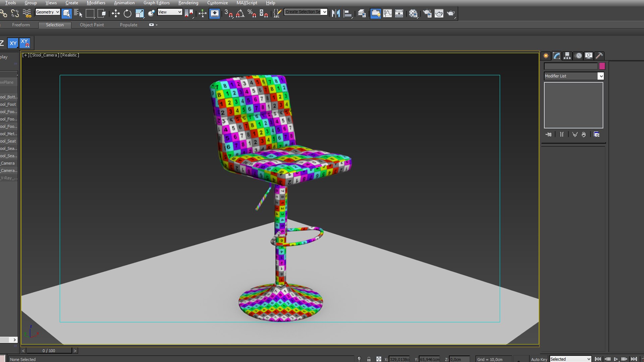This screenshot has height=362, width=644.
Task: Open the Rendering menu
Action: [188, 3]
